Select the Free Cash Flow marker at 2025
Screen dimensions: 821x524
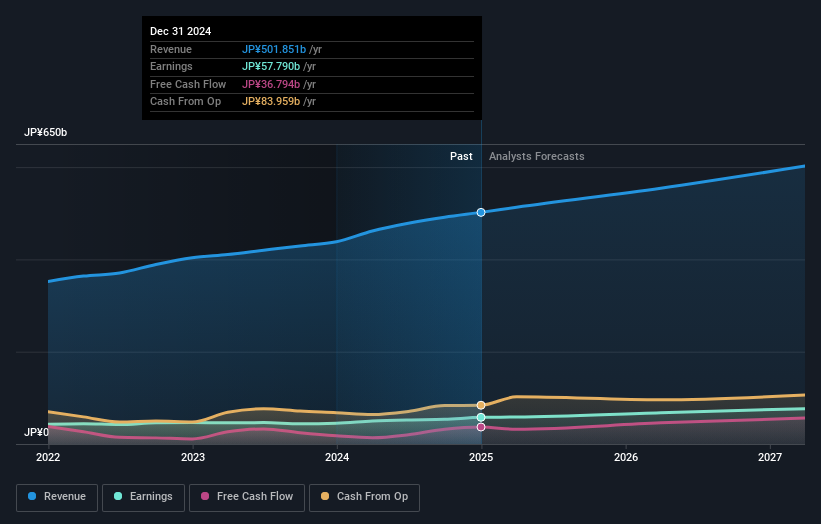[481, 427]
